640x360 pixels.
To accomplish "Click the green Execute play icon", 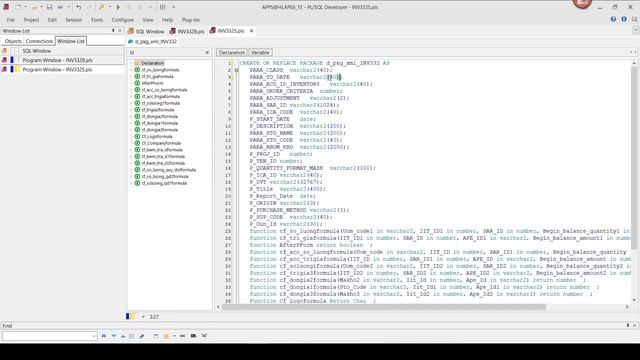I will click(118, 7).
